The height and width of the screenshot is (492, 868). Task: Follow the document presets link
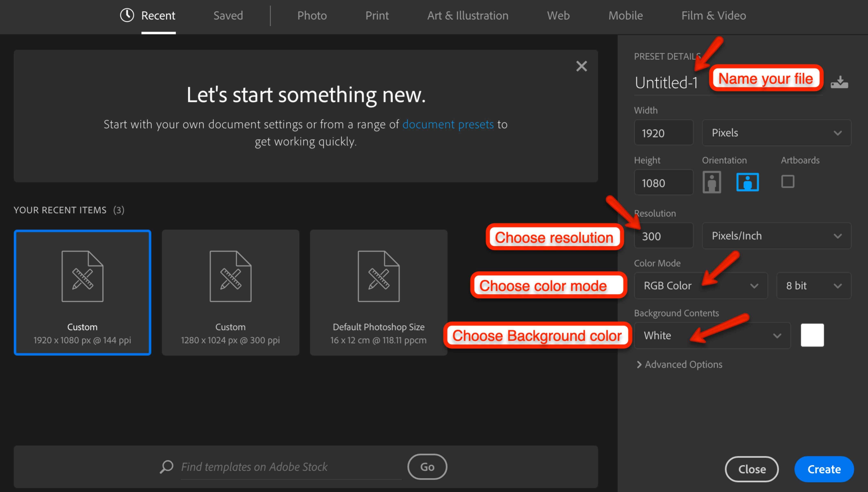(x=448, y=124)
